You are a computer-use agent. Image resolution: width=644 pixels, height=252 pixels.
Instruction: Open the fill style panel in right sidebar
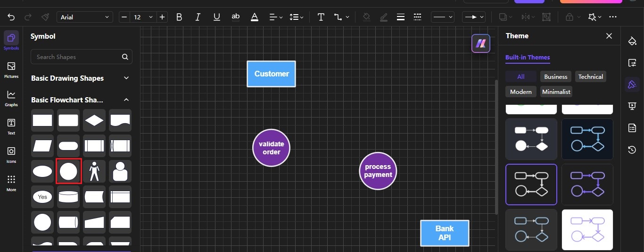click(x=632, y=41)
